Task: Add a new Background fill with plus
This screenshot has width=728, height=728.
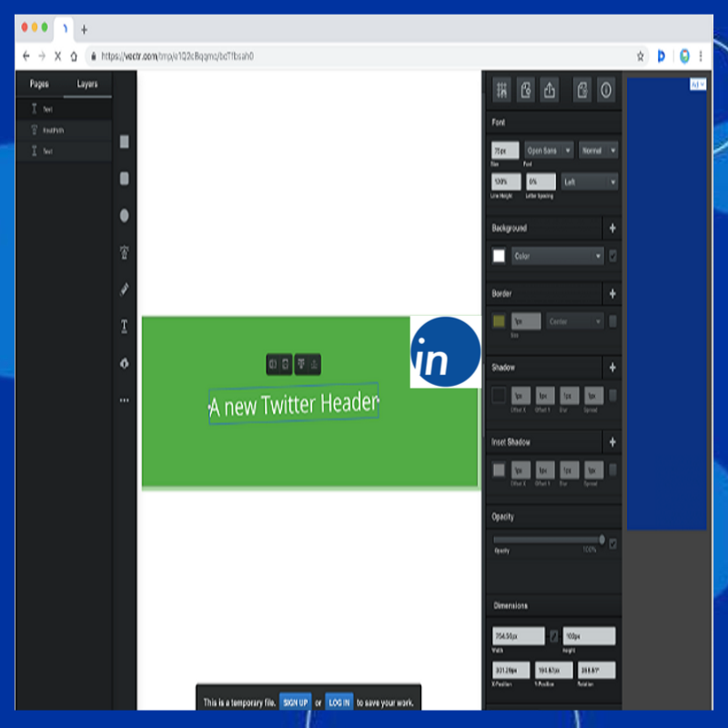Action: (x=612, y=228)
